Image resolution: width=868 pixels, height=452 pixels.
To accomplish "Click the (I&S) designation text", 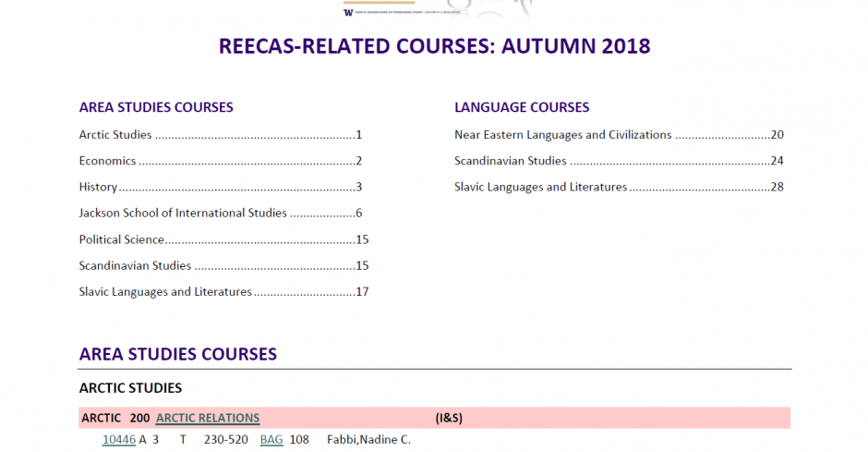I will [449, 418].
